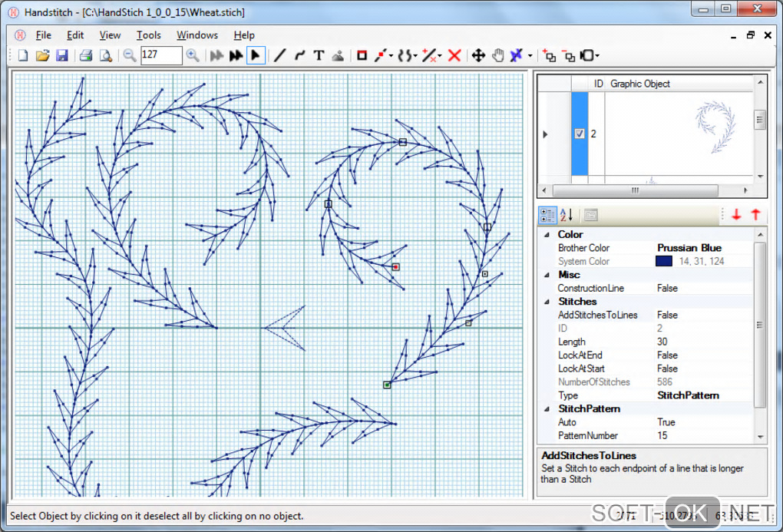The height and width of the screenshot is (532, 783).
Task: Select the Text tool in toolbar
Action: click(x=319, y=55)
